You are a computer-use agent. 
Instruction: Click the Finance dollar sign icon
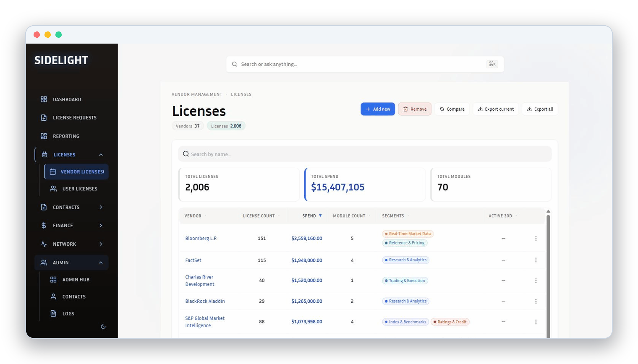[44, 226]
